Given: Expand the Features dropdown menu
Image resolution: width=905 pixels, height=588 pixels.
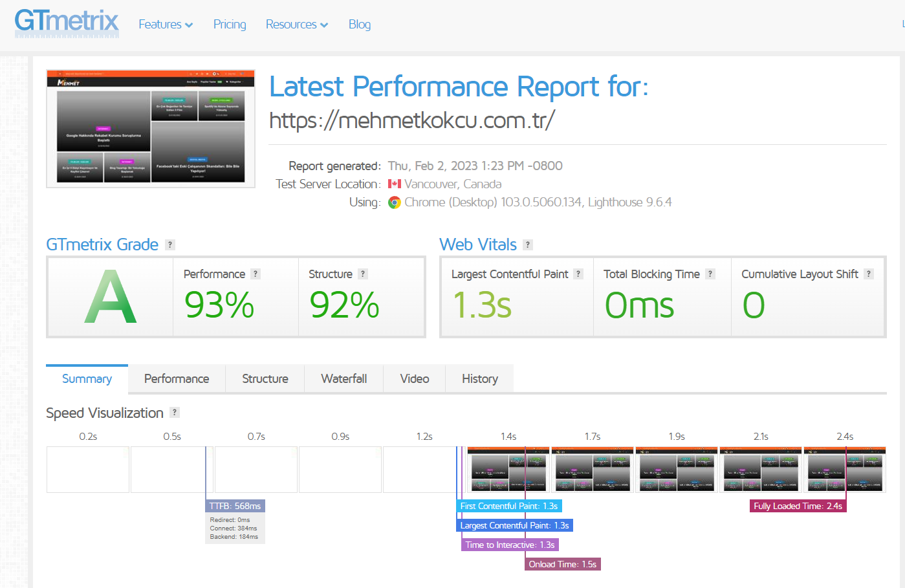Looking at the screenshot, I should point(166,25).
